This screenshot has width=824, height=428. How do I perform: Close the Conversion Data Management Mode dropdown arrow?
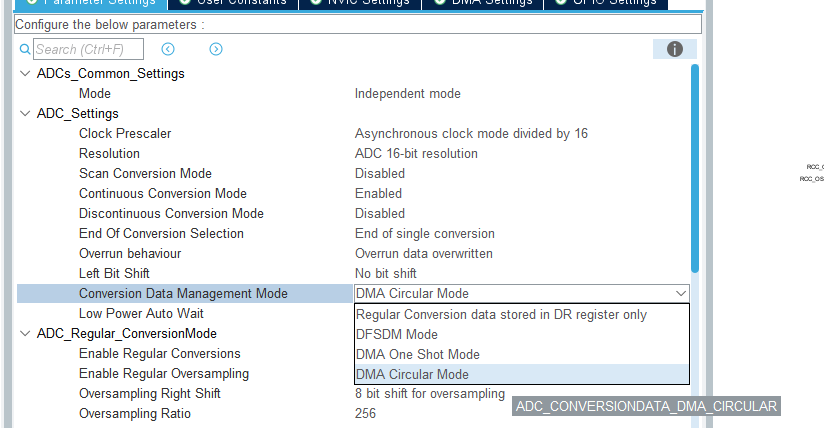click(x=681, y=294)
